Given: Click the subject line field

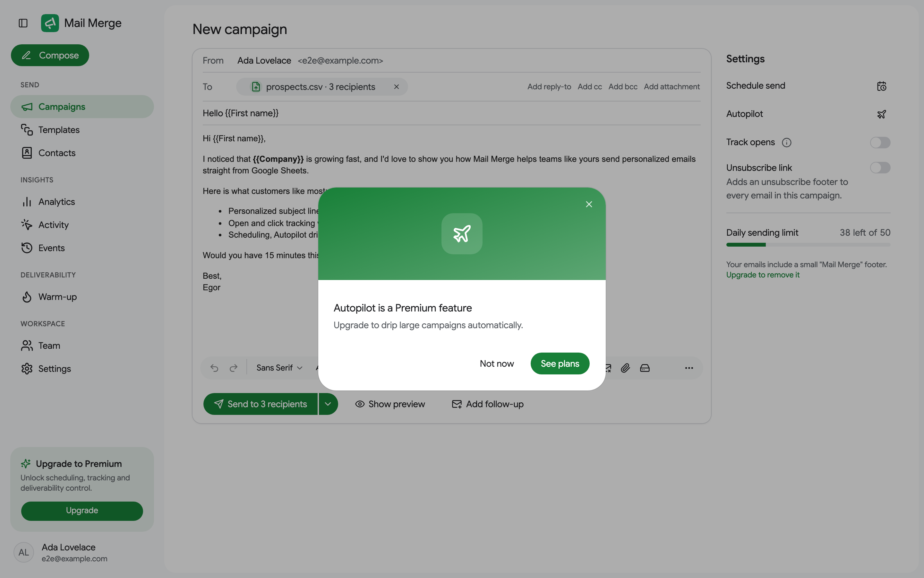Looking at the screenshot, I should tap(451, 113).
